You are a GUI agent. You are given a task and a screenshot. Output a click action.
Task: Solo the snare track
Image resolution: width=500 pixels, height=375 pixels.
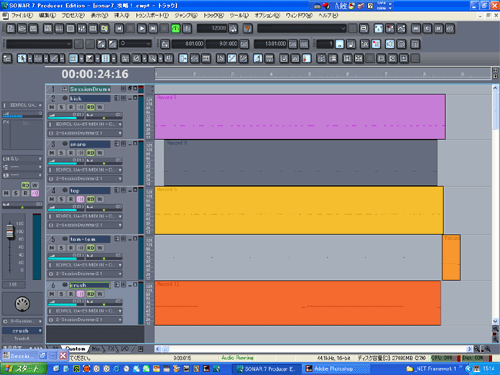tap(61, 153)
